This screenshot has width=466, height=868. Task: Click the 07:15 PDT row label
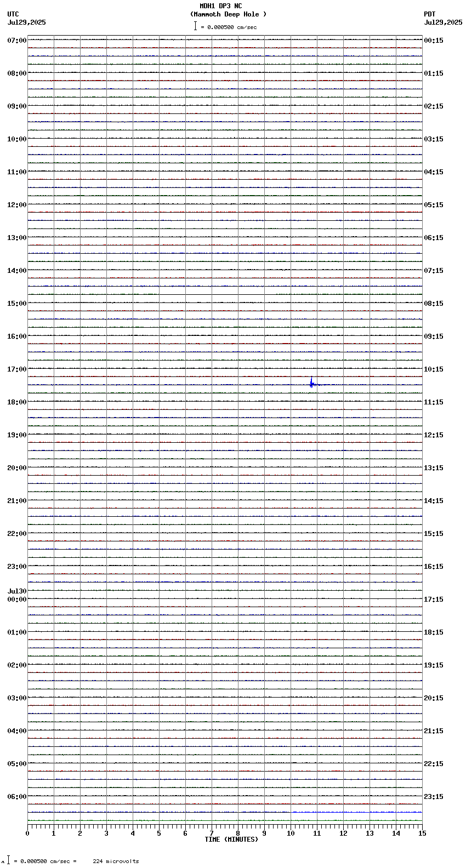434,271
